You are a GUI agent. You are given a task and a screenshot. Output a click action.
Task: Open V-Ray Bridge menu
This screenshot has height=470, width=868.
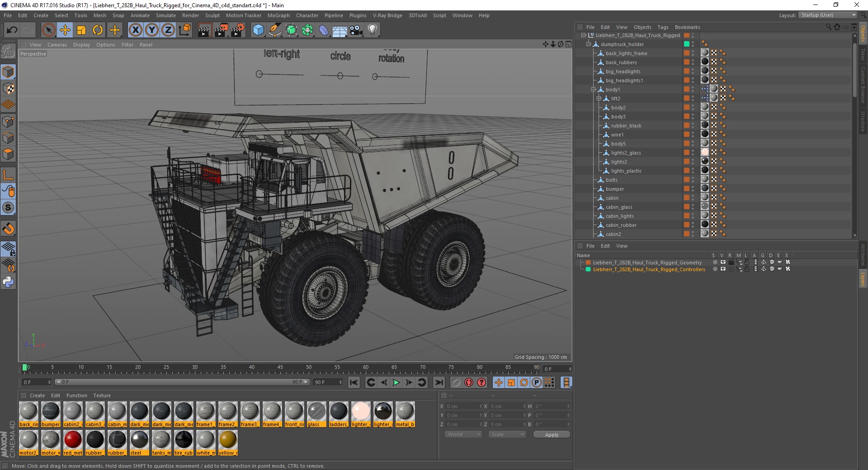[387, 15]
